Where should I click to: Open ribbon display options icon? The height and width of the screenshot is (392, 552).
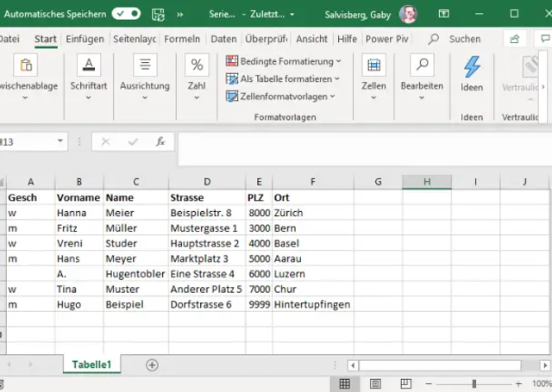point(443,14)
